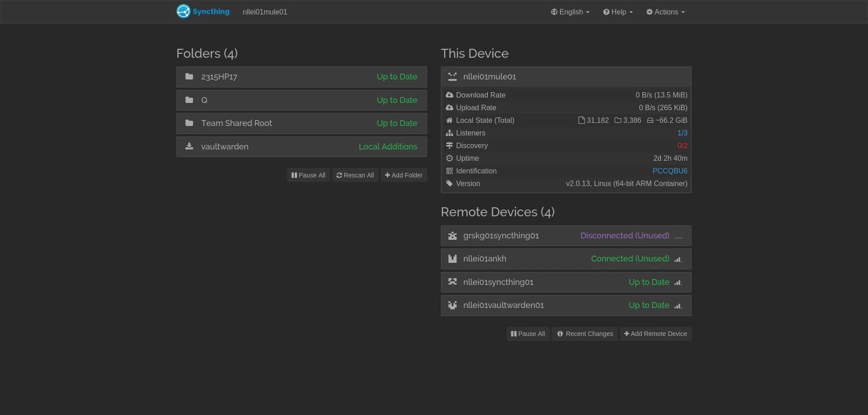868x415 pixels.
Task: Click the Uptime clock icon
Action: tap(449, 158)
